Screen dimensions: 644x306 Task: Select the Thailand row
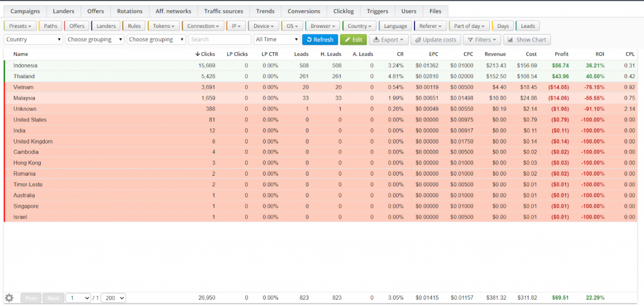click(x=320, y=77)
